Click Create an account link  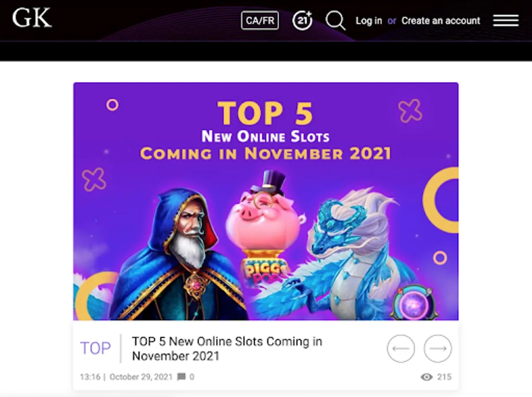point(441,21)
